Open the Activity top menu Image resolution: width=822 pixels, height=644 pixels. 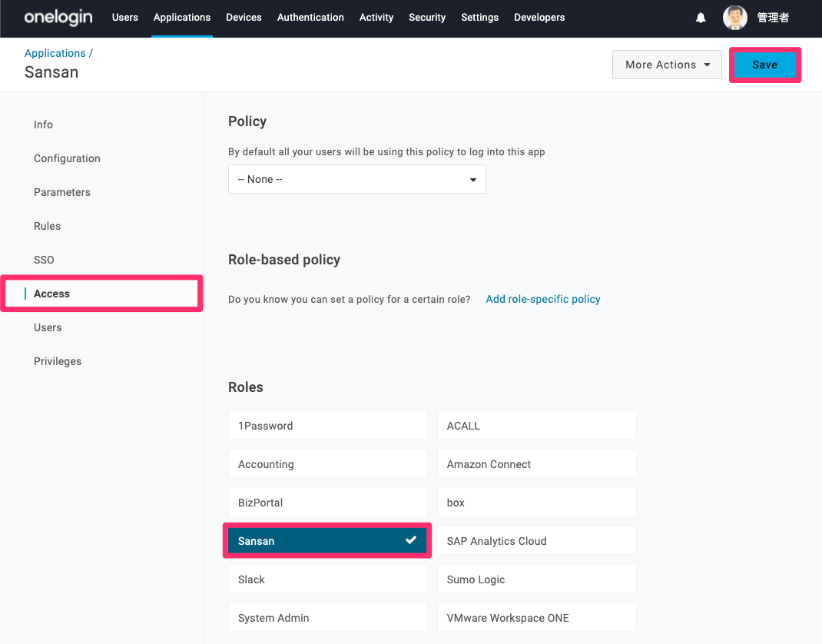click(x=376, y=18)
